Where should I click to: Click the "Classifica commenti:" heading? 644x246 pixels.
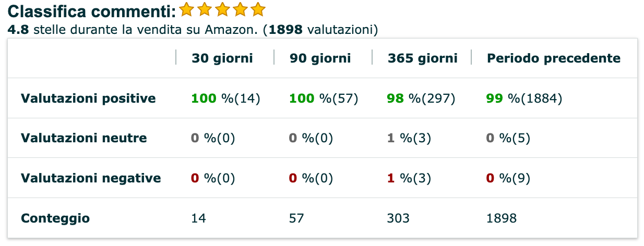click(92, 10)
